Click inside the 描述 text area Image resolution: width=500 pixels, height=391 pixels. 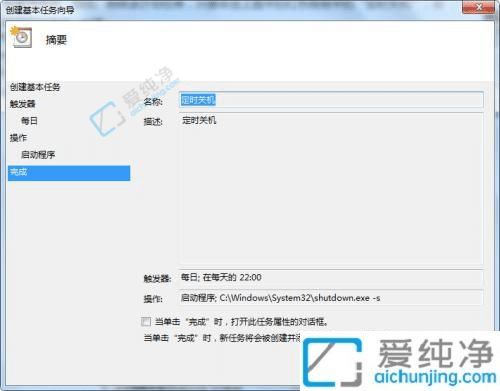point(331,189)
